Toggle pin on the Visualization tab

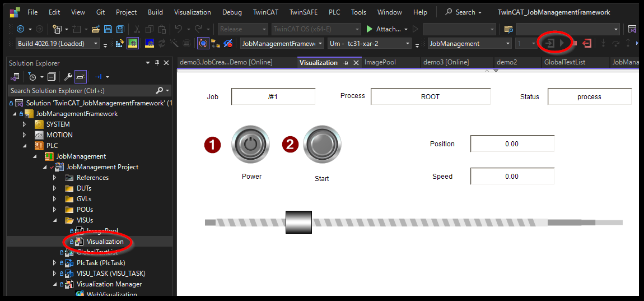(346, 63)
